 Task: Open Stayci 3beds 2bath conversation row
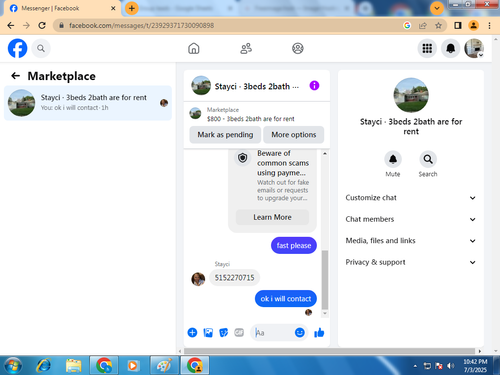[88, 103]
